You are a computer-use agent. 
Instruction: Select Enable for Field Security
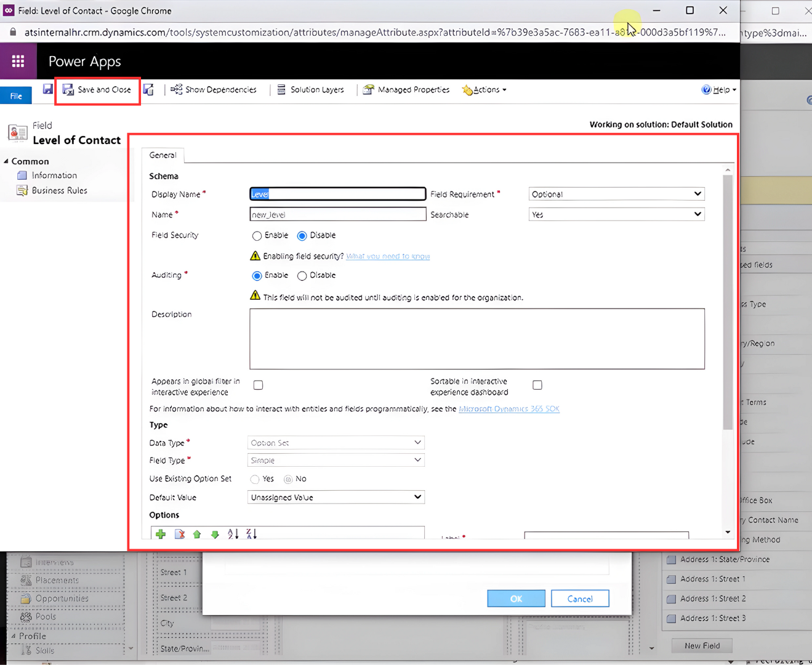point(257,236)
